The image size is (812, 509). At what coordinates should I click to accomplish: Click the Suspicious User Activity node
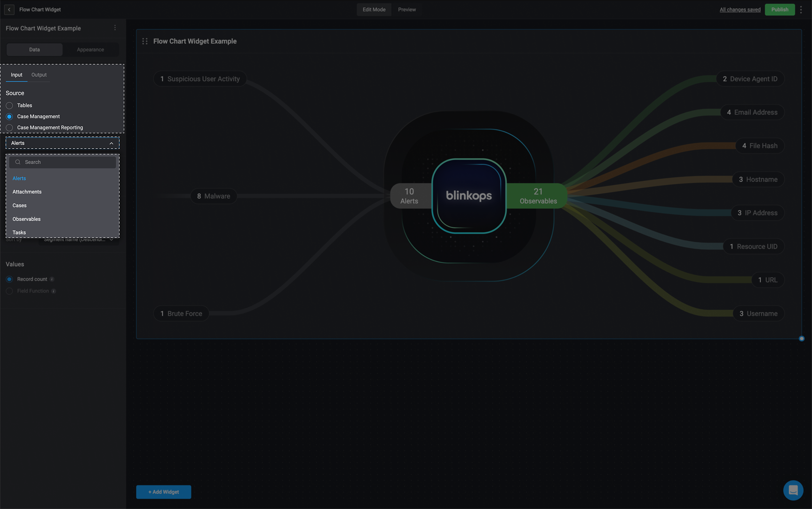coord(200,79)
